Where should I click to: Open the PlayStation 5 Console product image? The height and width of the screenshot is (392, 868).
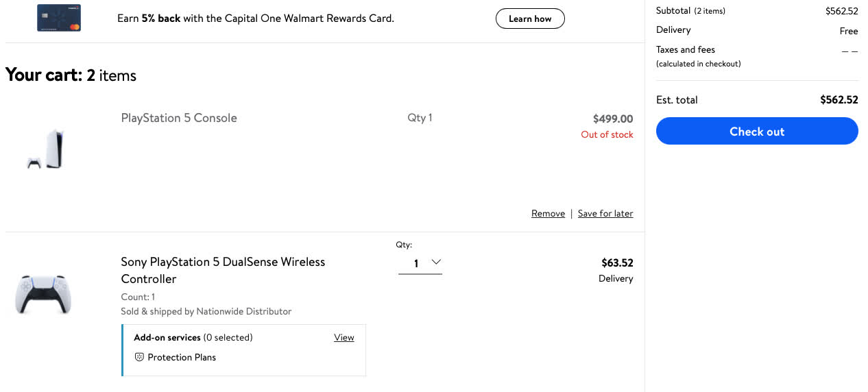46,149
